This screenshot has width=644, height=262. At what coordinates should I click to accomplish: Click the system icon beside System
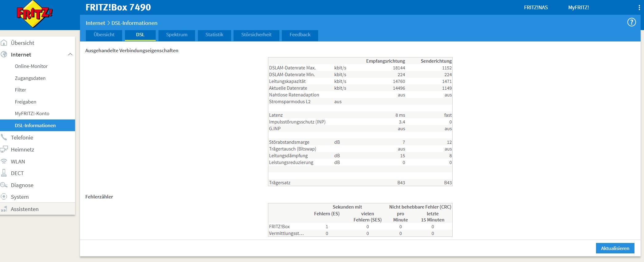[x=4, y=197]
